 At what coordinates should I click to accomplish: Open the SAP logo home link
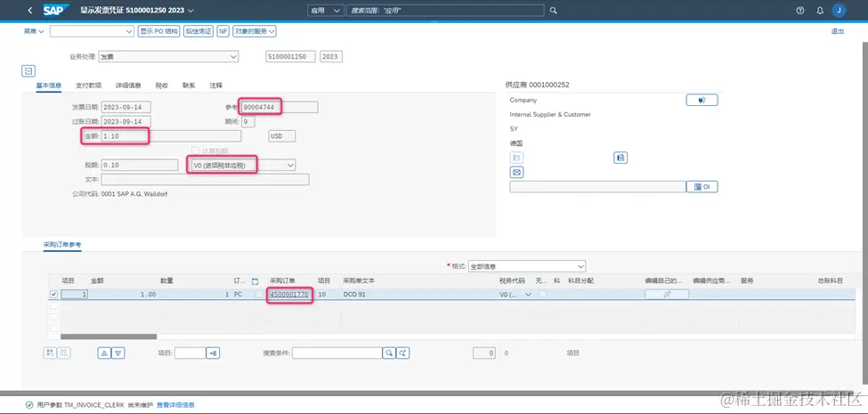point(56,10)
